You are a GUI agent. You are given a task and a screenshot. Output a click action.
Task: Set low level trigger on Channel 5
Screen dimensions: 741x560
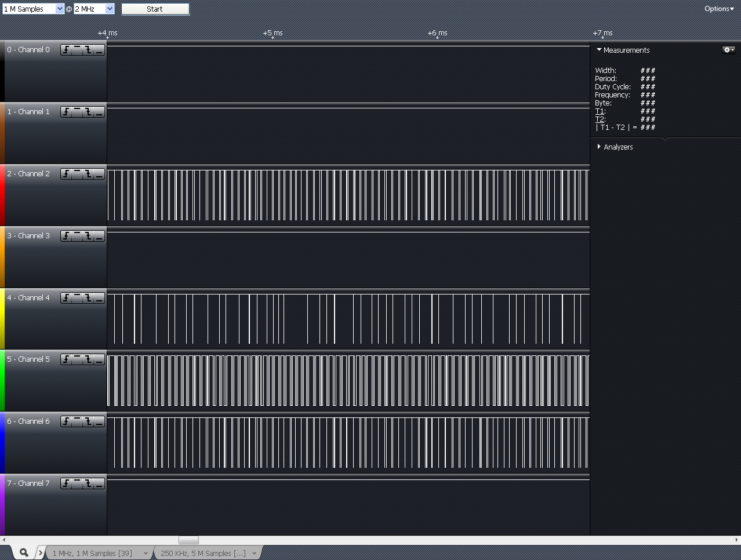click(99, 359)
